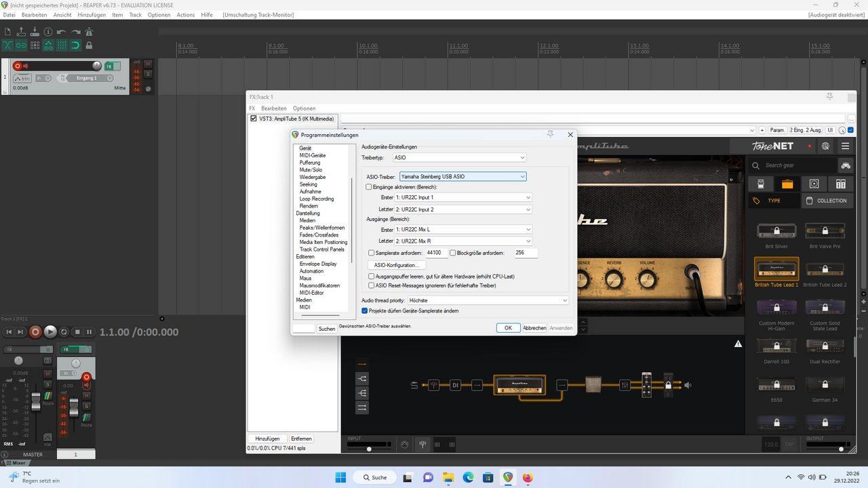Select the rack gear category icon
The height and width of the screenshot is (488, 868).
coord(841,184)
